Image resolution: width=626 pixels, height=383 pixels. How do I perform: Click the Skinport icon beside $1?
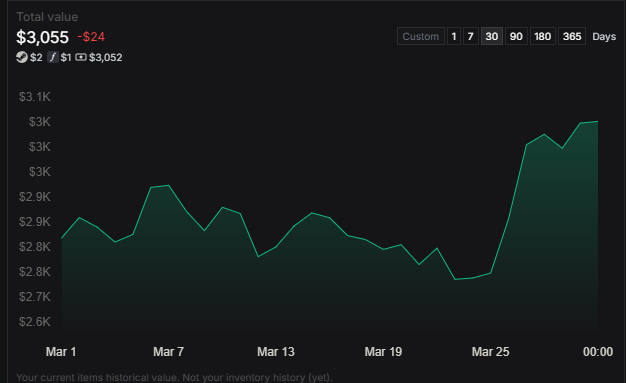tap(53, 58)
